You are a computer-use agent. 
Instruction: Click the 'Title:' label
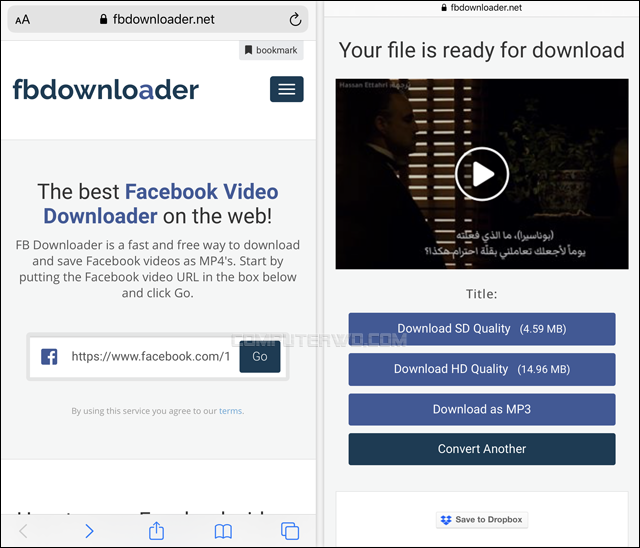(482, 294)
